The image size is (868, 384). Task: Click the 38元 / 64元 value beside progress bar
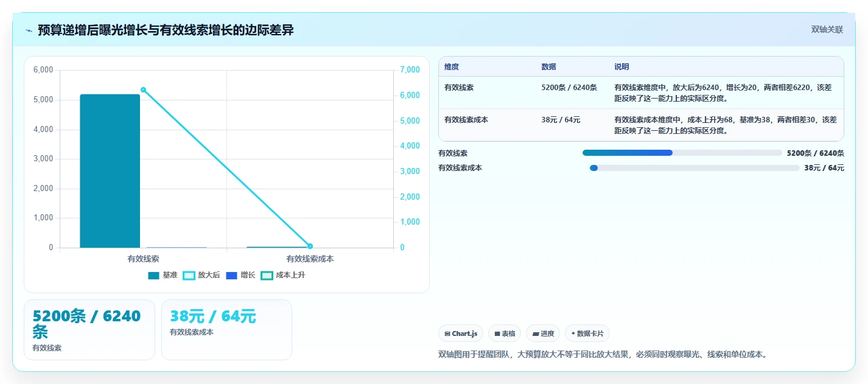[x=824, y=168]
